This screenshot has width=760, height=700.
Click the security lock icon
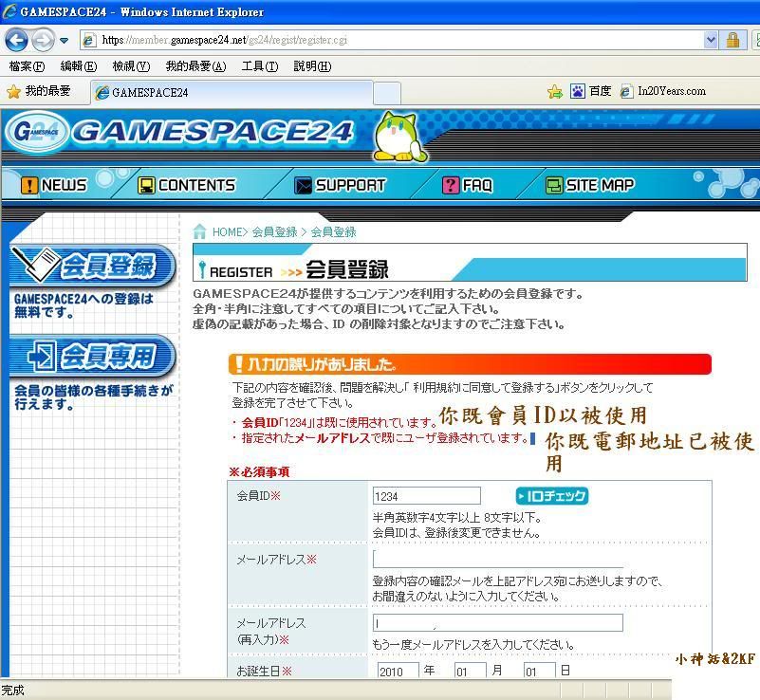(x=732, y=40)
